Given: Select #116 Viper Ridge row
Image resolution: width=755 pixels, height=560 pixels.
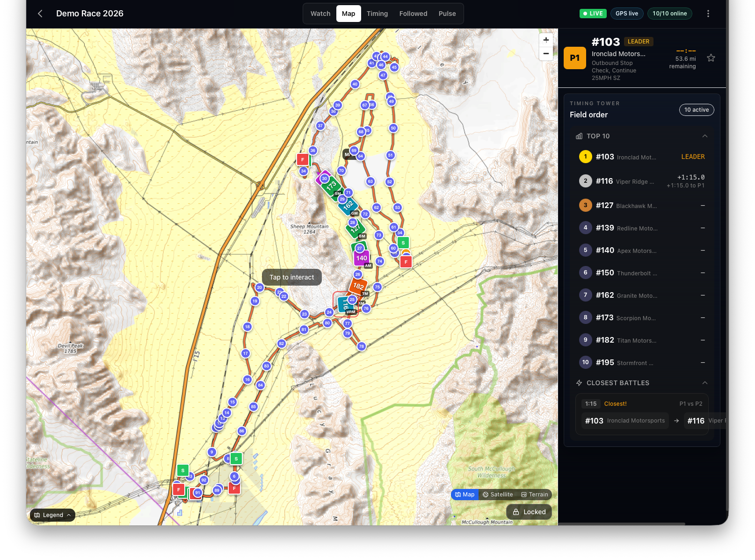Looking at the screenshot, I should coord(642,181).
